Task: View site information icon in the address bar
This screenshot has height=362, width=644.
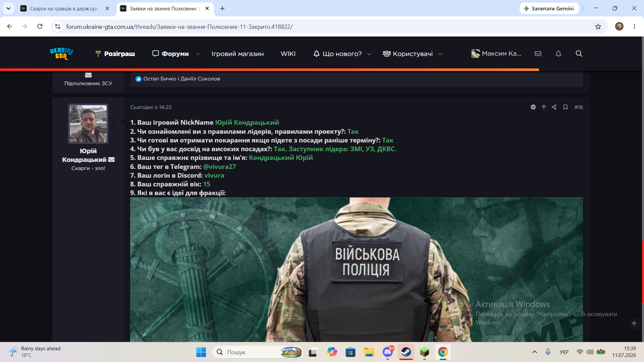Action: (58, 26)
